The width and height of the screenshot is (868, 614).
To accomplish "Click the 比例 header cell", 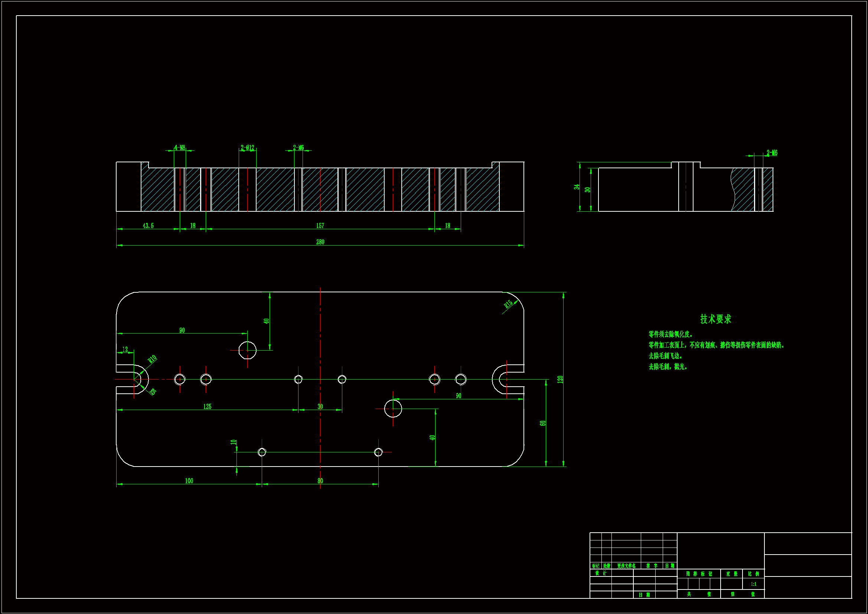I will [x=753, y=574].
